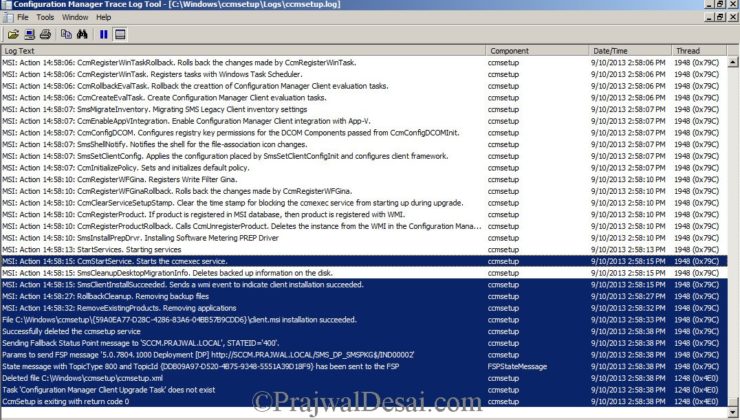Open the File menu
The width and height of the screenshot is (740, 420).
pyautogui.click(x=23, y=17)
